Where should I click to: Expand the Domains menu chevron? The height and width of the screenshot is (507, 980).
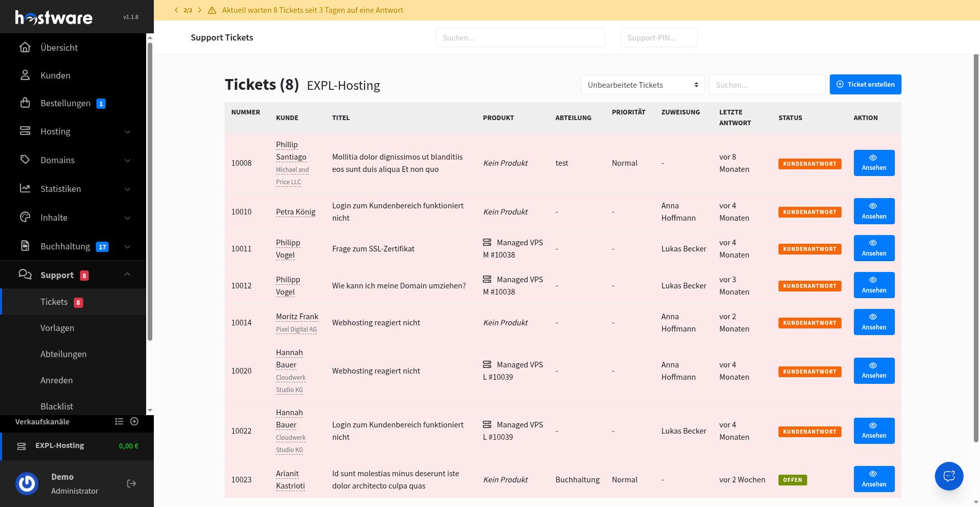coord(127,161)
